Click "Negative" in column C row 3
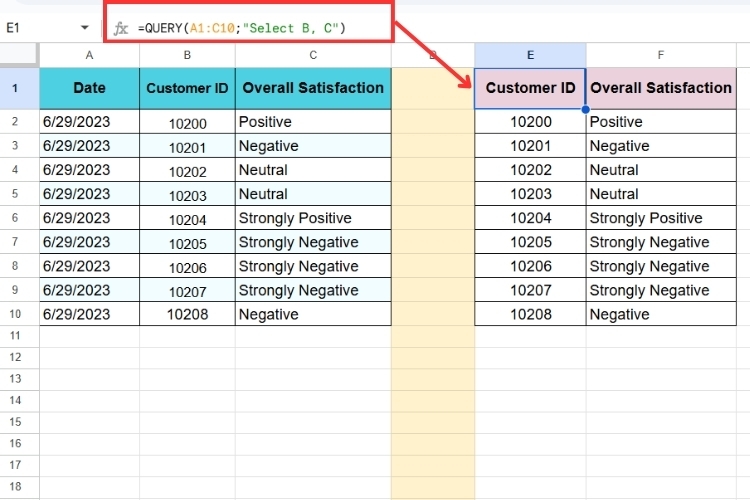The width and height of the screenshot is (750, 500). pyautogui.click(x=313, y=146)
